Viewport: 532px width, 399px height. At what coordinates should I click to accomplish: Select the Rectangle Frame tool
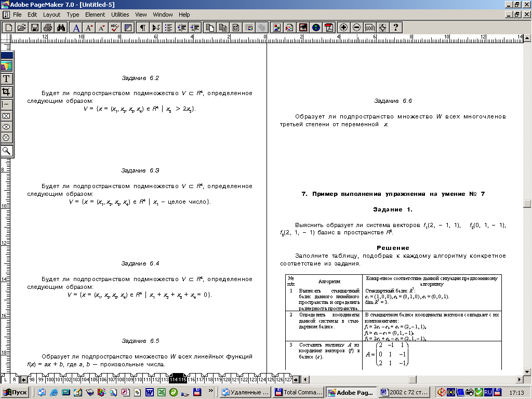tap(6, 116)
